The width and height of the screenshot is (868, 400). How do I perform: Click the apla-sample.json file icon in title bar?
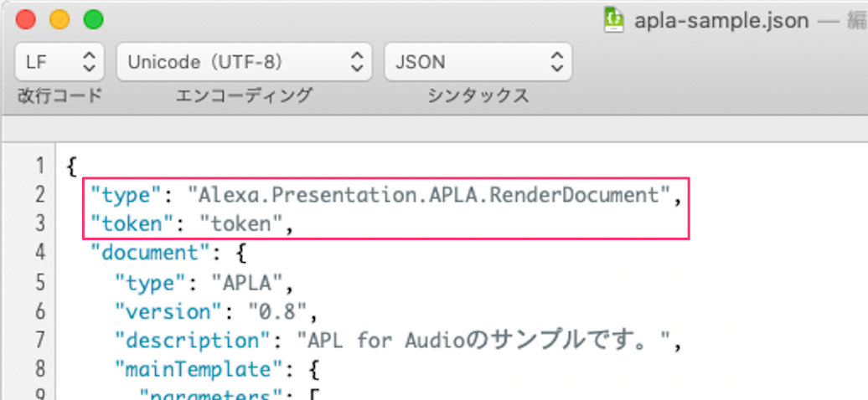tap(614, 20)
